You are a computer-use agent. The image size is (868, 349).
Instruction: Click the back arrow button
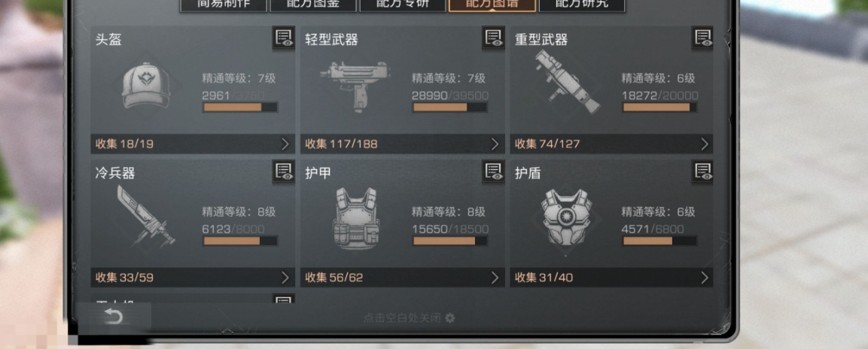point(114,317)
